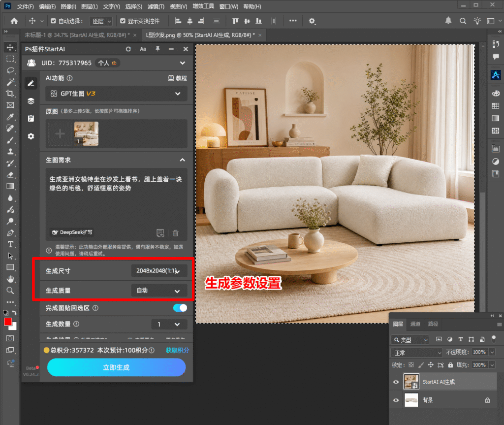Open the 生成质量 自动 dropdown
This screenshot has width=504, height=425.
tap(159, 291)
